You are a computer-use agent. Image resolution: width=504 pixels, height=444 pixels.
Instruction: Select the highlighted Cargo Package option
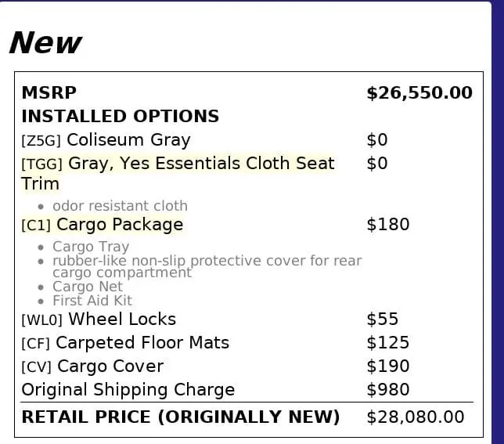(120, 225)
